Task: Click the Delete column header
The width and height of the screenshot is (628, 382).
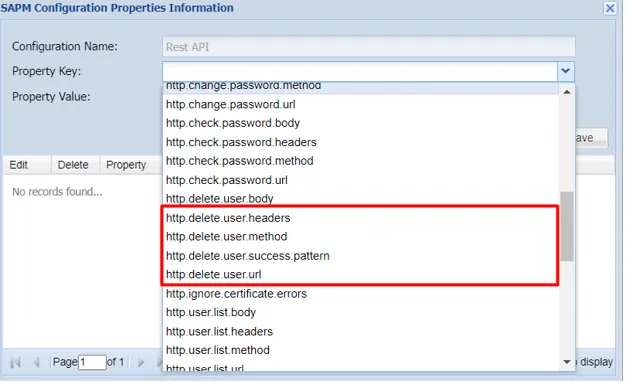Action: pos(75,165)
